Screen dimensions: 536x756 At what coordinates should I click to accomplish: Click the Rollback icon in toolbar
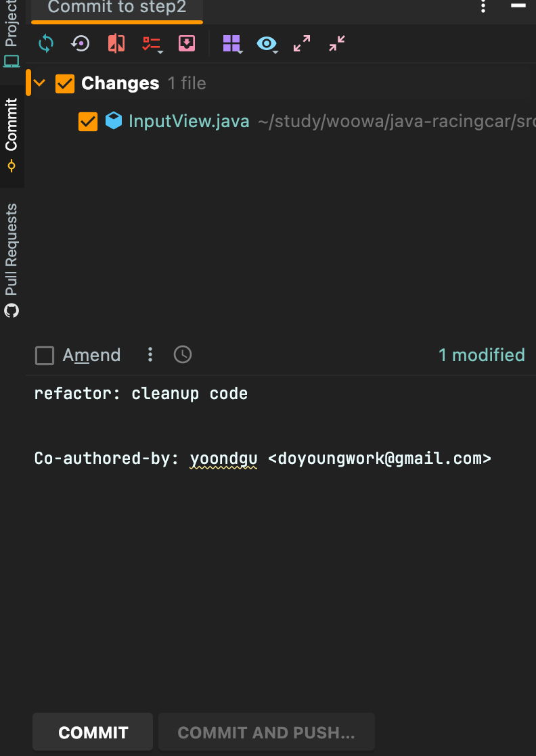81,44
